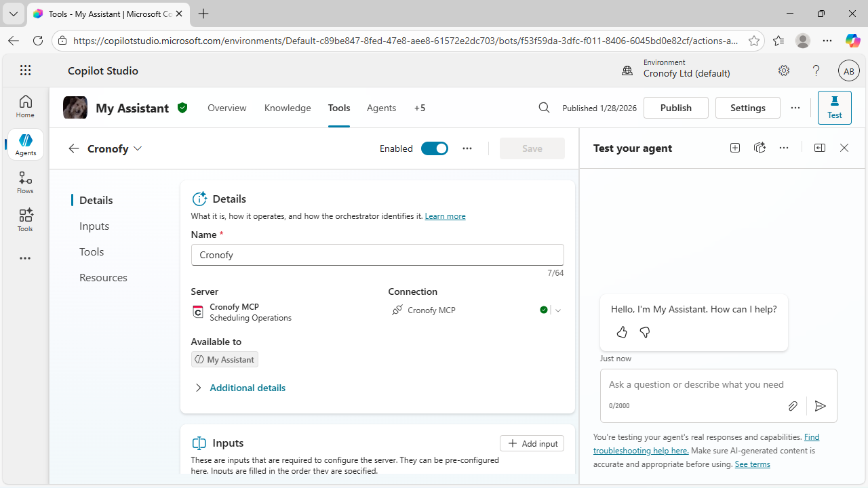Bookmark this page with the star icon

754,41
